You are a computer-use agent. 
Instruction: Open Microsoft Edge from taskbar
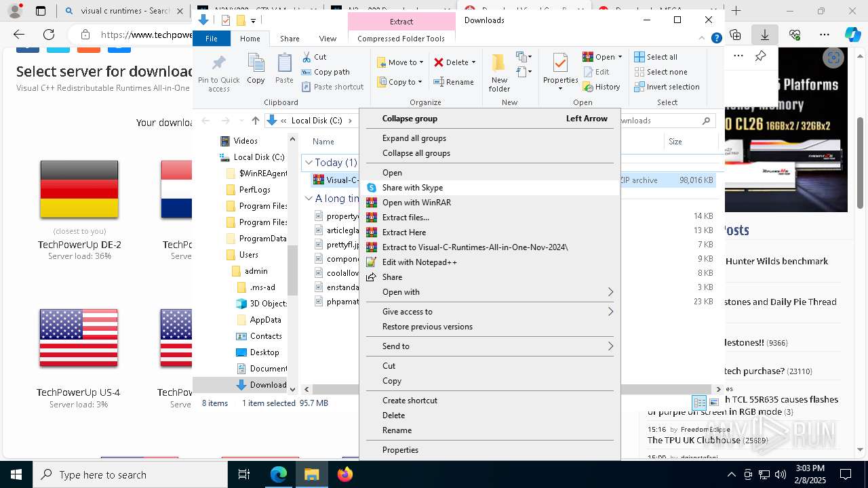[279, 474]
